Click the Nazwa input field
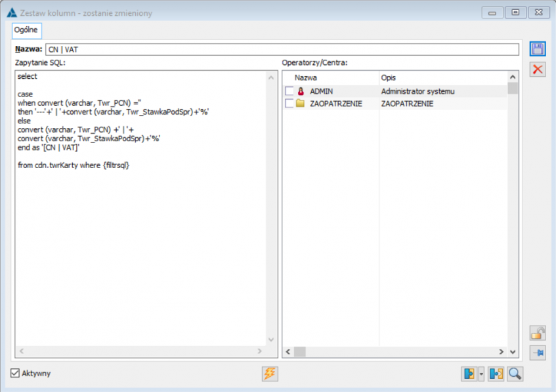 [x=281, y=49]
